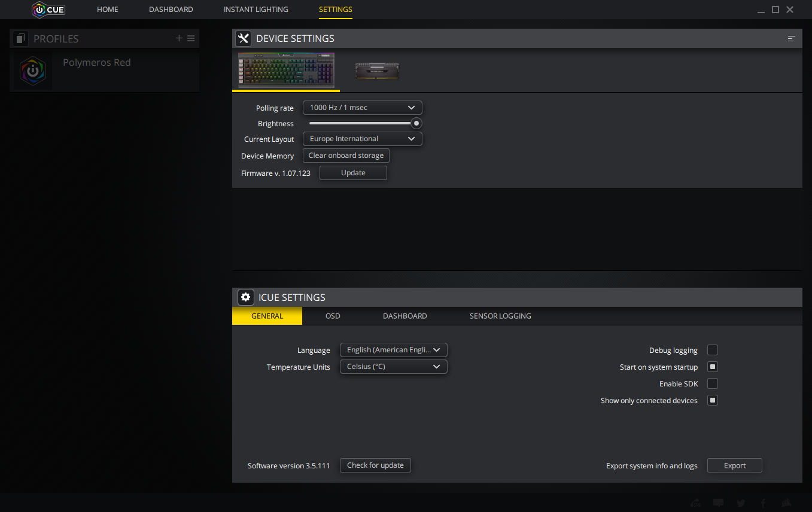The height and width of the screenshot is (512, 812).
Task: Click the Firmware v. 1.07.123 label
Action: [x=276, y=173]
